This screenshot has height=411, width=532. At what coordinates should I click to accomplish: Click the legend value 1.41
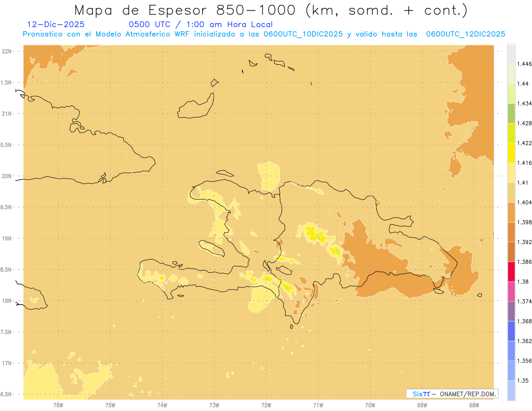pyautogui.click(x=523, y=183)
